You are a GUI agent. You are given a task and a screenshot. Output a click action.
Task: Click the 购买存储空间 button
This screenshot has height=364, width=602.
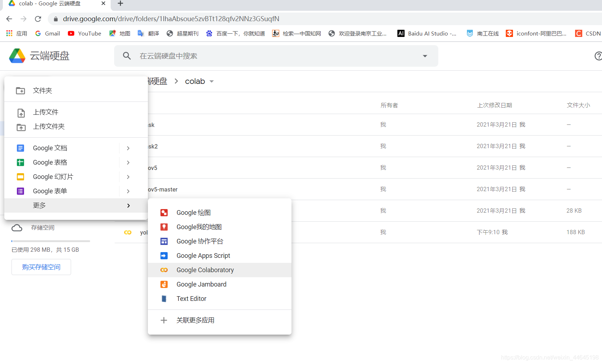pyautogui.click(x=41, y=267)
